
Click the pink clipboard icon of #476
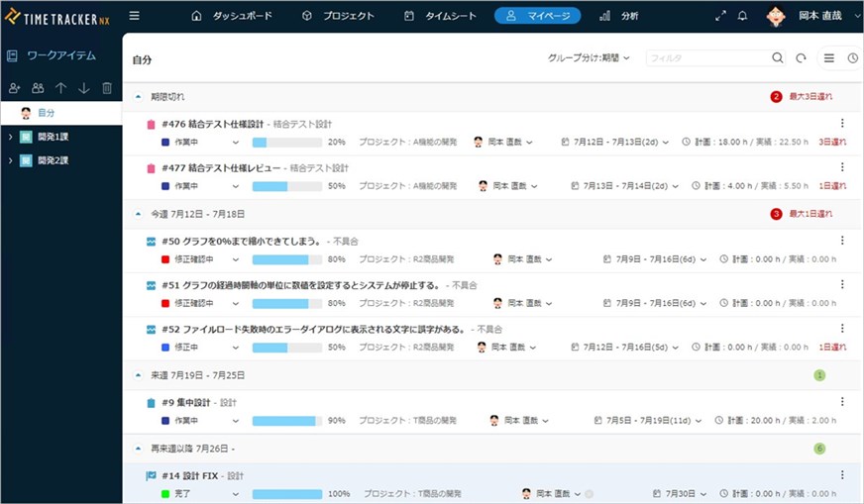tap(151, 125)
